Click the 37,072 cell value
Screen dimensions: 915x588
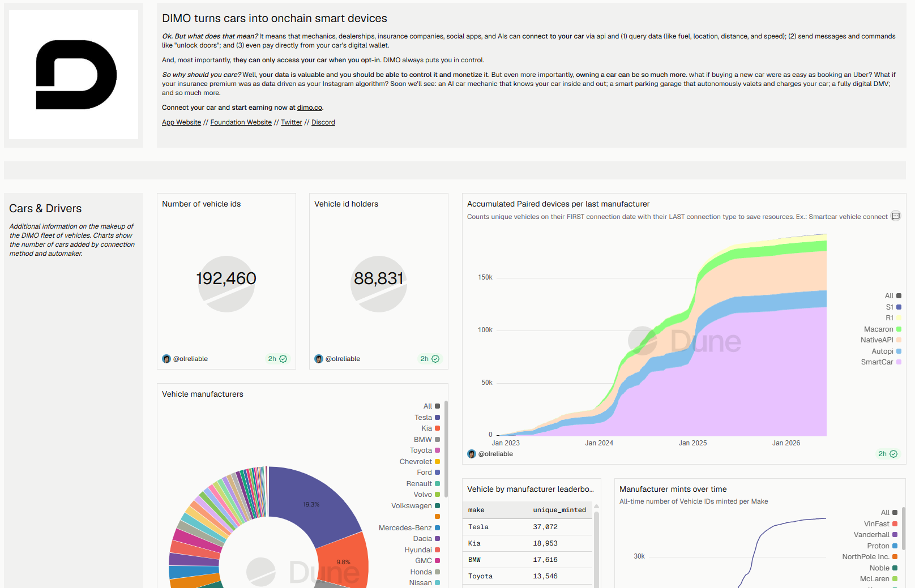[x=545, y=527]
